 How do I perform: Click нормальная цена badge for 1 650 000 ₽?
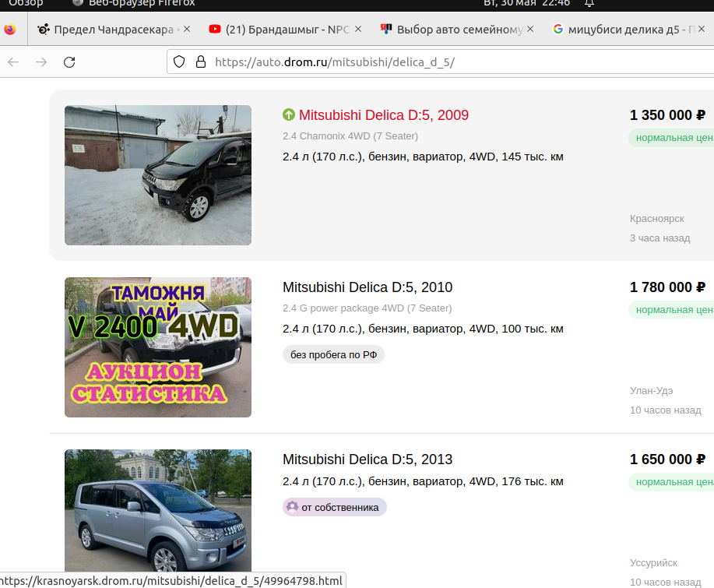point(671,482)
